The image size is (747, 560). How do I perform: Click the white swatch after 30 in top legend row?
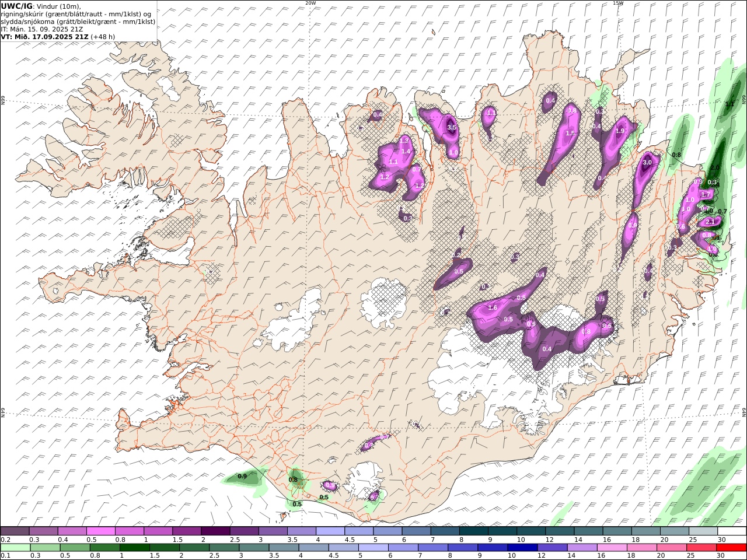(x=732, y=531)
